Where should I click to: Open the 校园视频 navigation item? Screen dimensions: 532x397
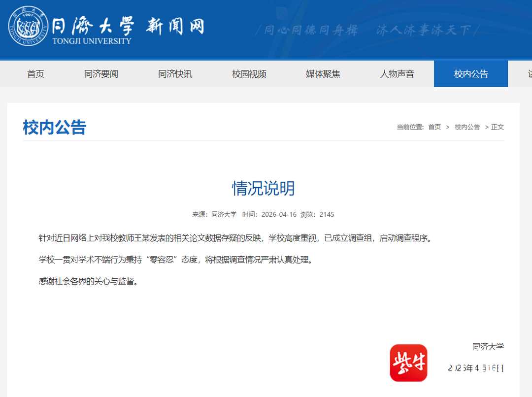(x=249, y=74)
